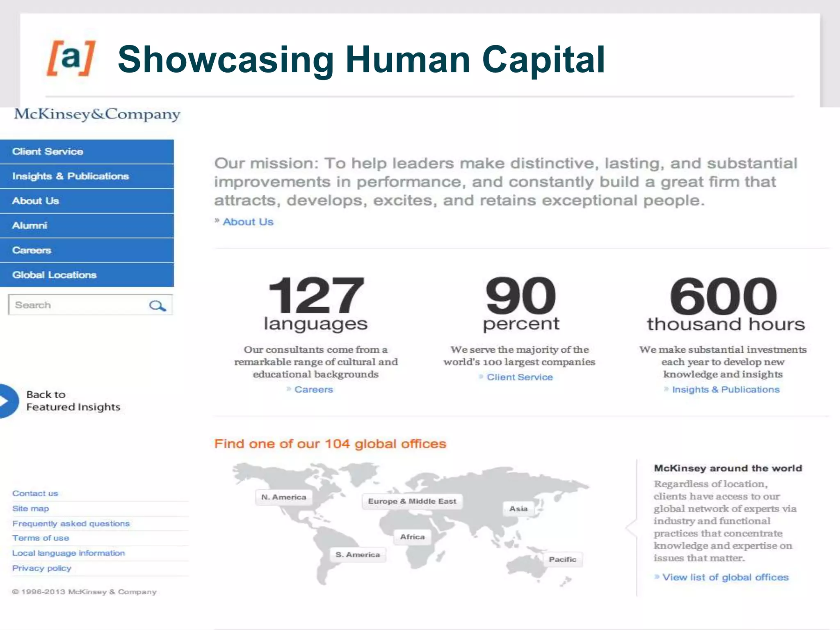Open Client Service in sidebar menu
Viewport: 840px width, 630px height.
click(x=87, y=151)
